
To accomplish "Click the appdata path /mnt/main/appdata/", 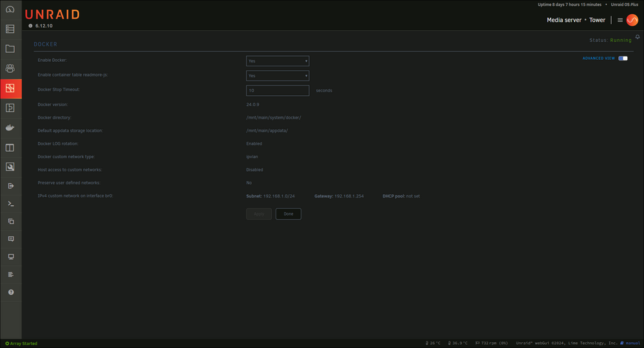I will click(x=267, y=131).
